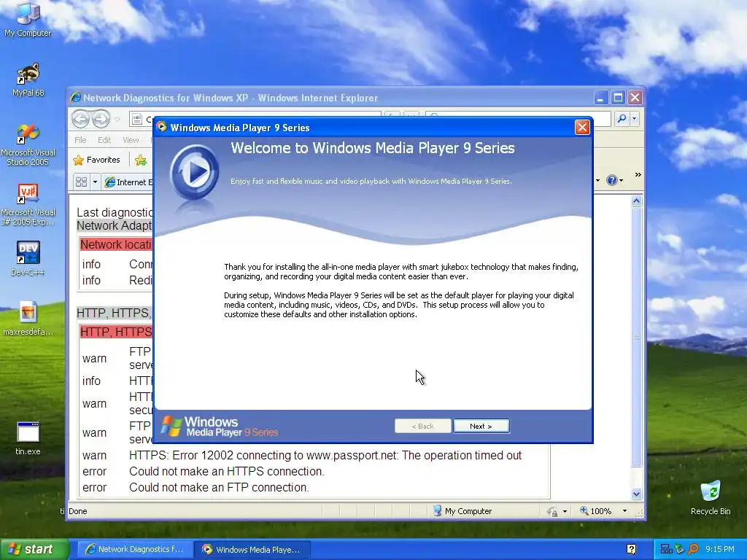747x560 pixels.
Task: Minimize the Internet Explorer window
Action: tap(601, 98)
